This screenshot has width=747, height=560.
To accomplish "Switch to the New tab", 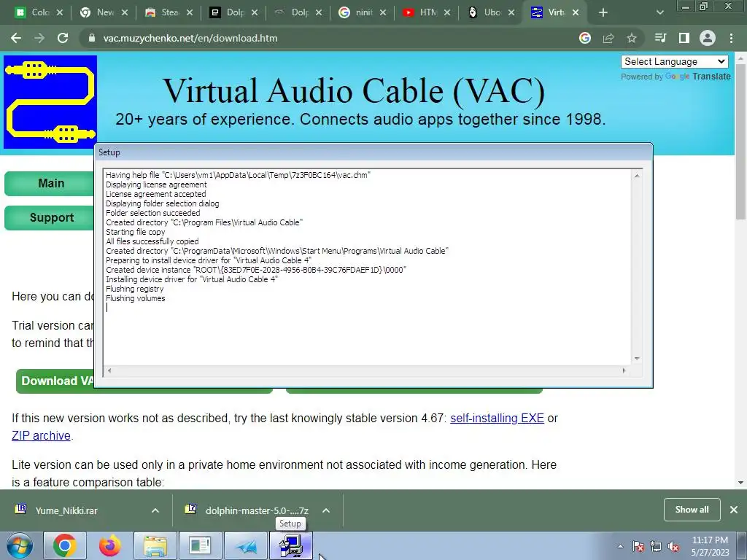I will [104, 12].
